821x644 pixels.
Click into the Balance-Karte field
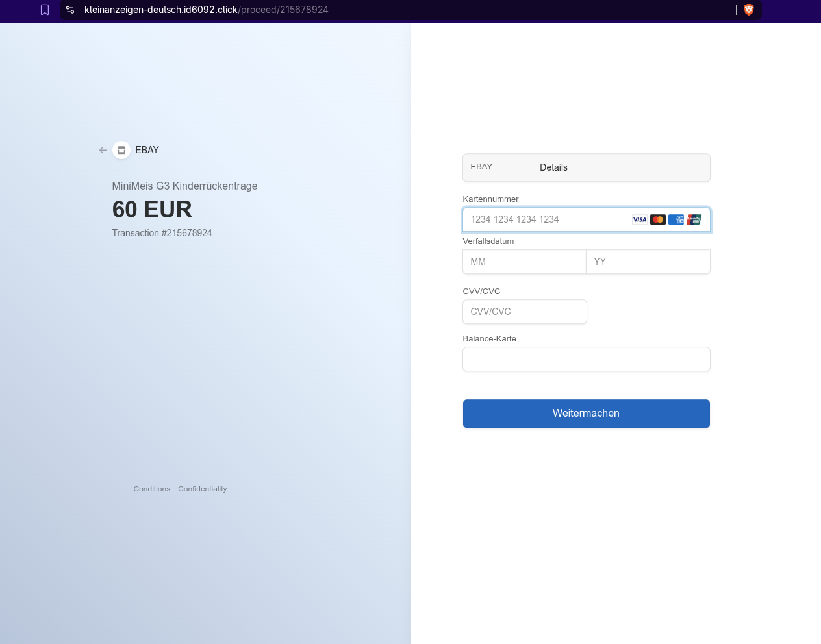(x=586, y=359)
